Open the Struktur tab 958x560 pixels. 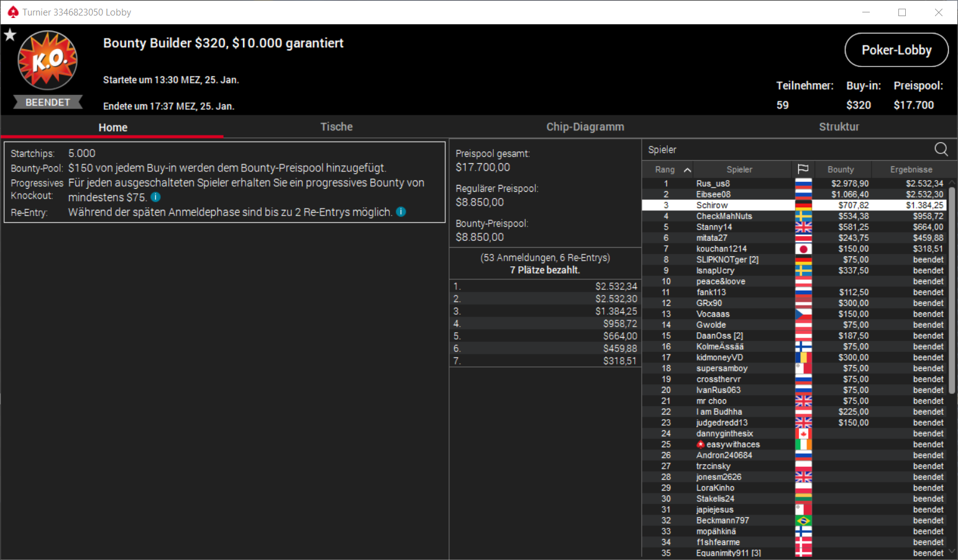pos(839,127)
